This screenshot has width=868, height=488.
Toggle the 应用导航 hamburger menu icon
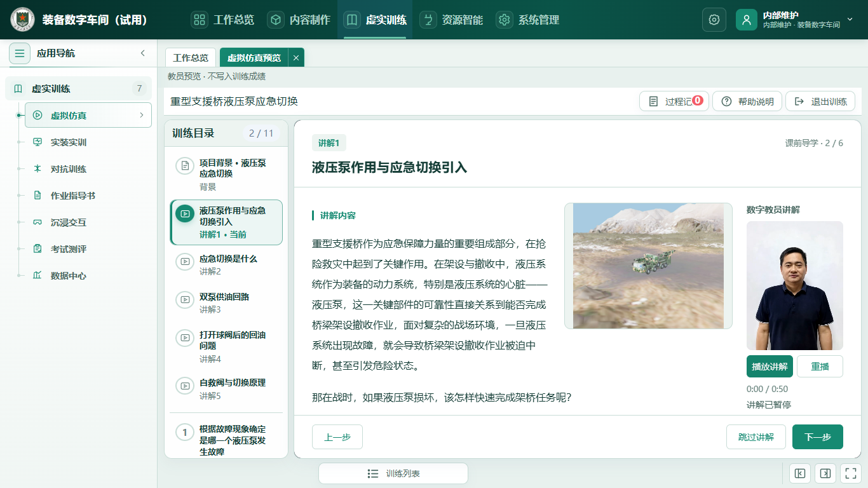coord(20,53)
